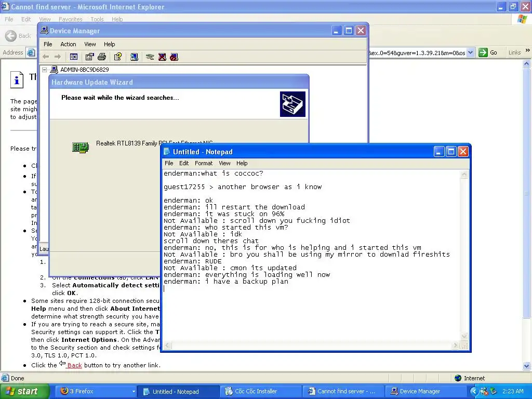The height and width of the screenshot is (399, 532).
Task: Click the Disable device icon in Device Manager
Action: click(x=174, y=57)
